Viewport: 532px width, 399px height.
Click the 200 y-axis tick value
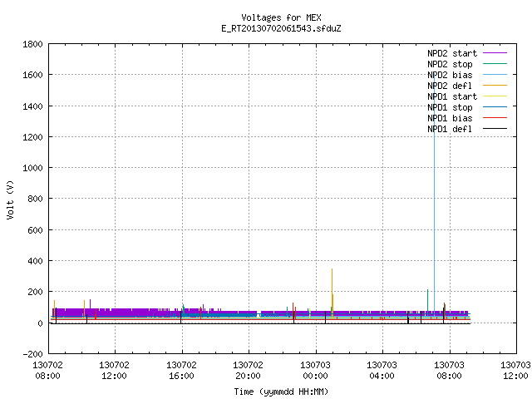coord(35,292)
